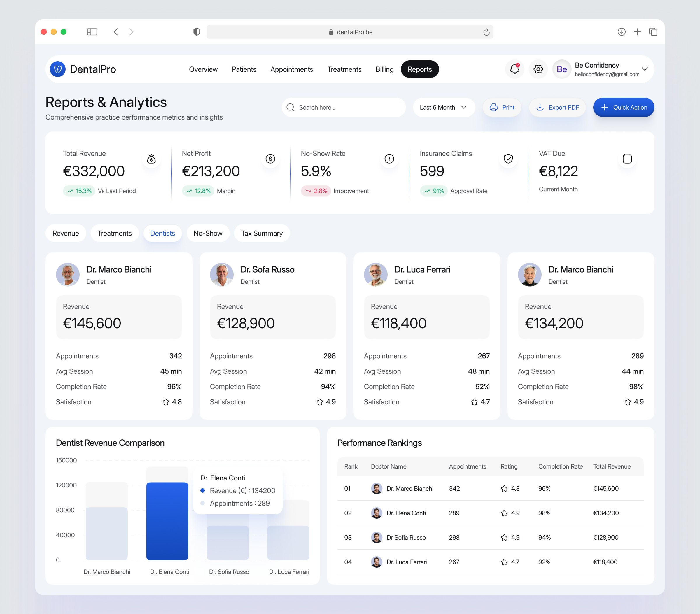Switch to the Tax Summary tab
The image size is (700, 614).
click(262, 233)
